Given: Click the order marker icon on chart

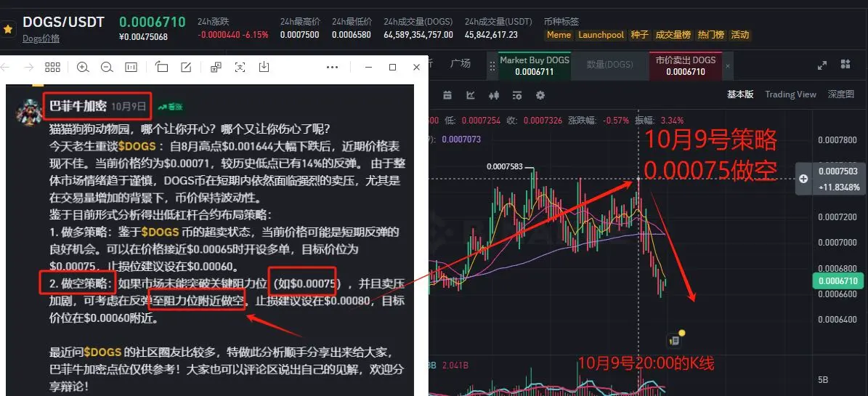Looking at the screenshot, I should coord(673,340).
